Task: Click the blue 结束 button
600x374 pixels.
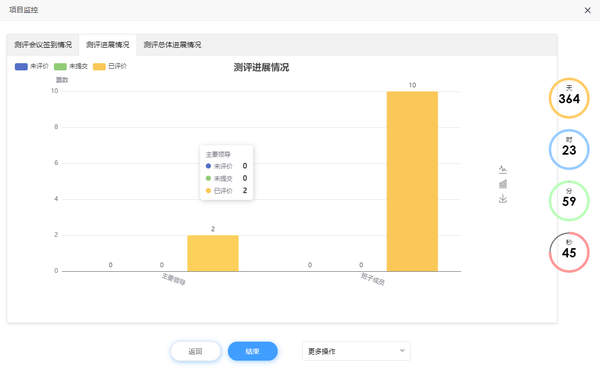Action: coord(253,351)
